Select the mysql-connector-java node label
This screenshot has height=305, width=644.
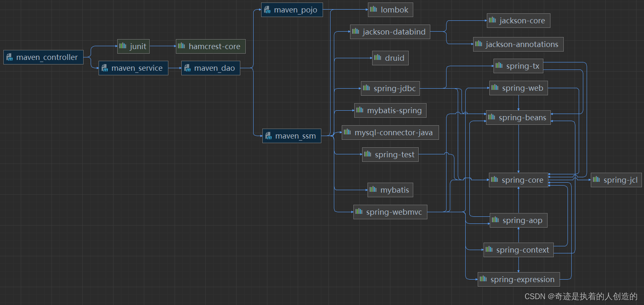tap(394, 133)
